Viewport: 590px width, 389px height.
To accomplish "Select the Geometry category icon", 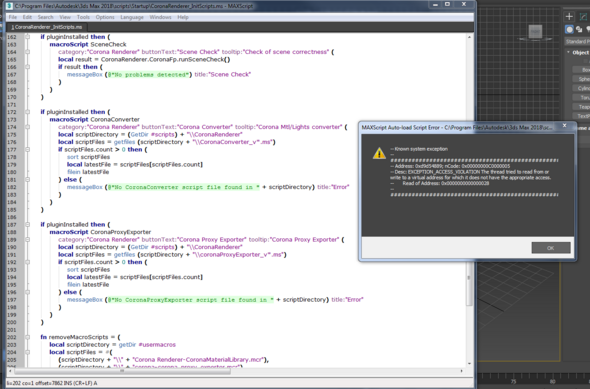I will tap(569, 29).
